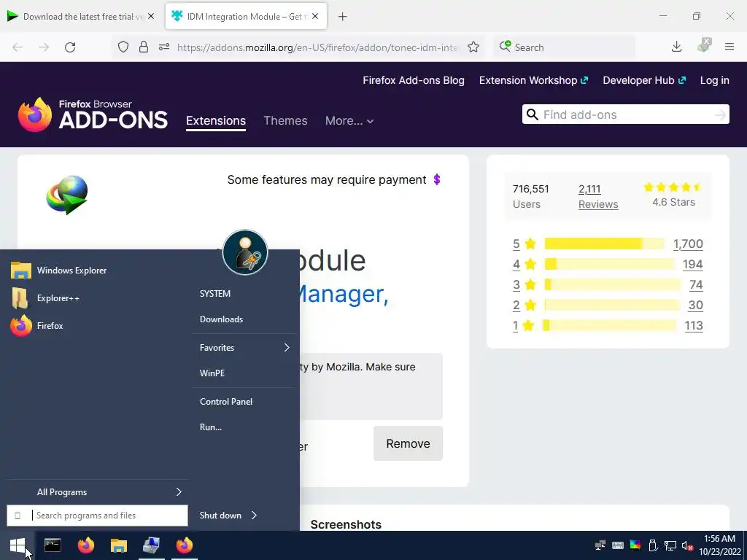The width and height of the screenshot is (747, 560).
Task: Select the Extensions navigation tab
Action: (216, 121)
